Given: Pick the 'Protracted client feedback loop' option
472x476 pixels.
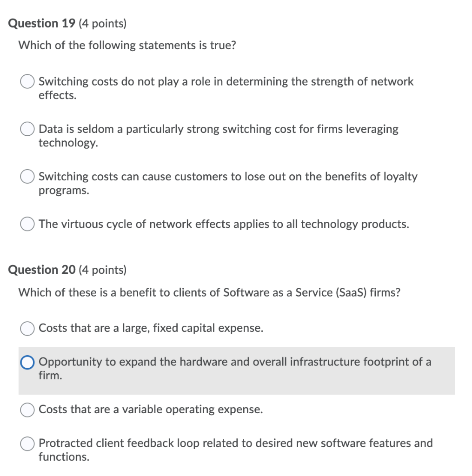Looking at the screenshot, I should coord(27,443).
